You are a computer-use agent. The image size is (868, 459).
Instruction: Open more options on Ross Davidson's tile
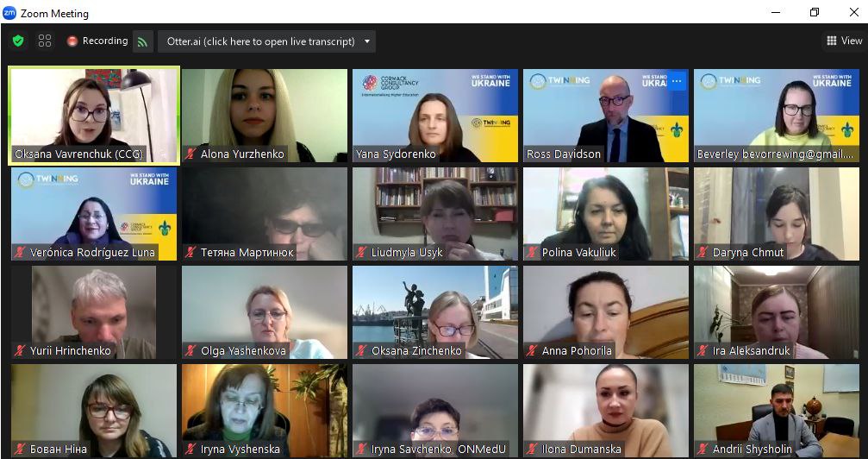677,81
